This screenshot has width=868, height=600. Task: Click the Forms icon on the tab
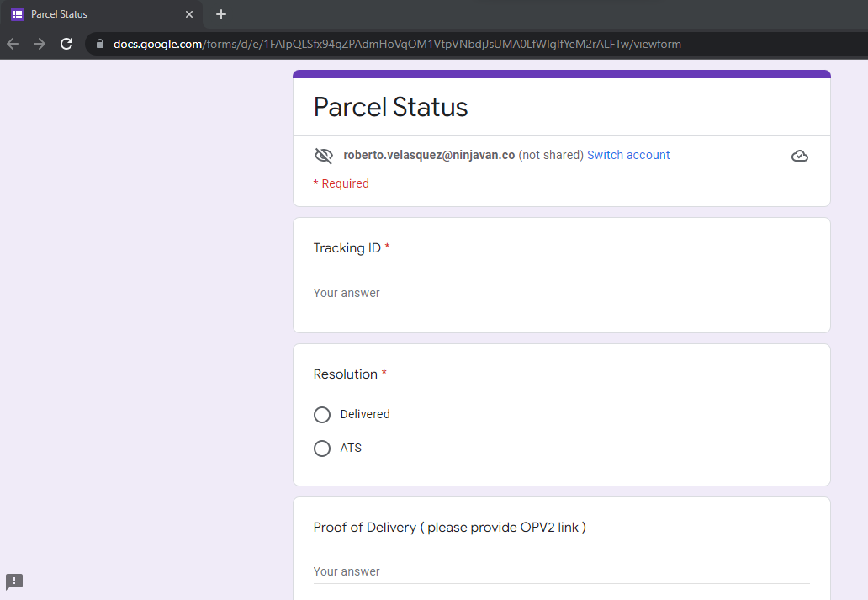(18, 14)
